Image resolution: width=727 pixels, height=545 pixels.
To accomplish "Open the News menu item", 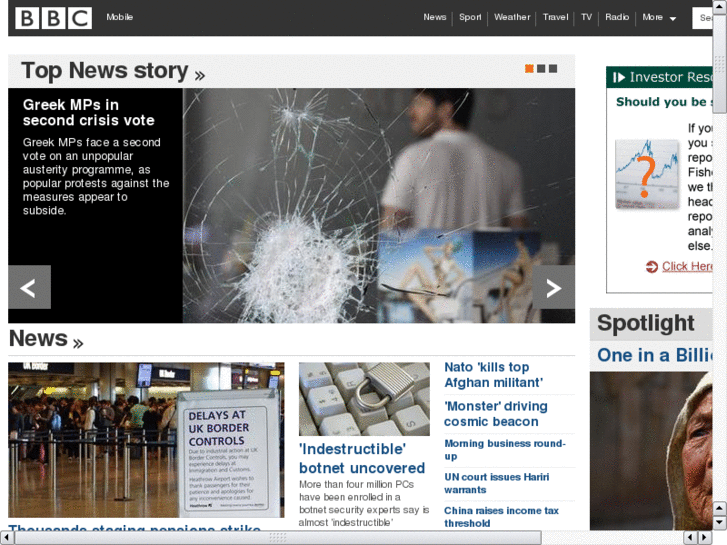I will 434,17.
